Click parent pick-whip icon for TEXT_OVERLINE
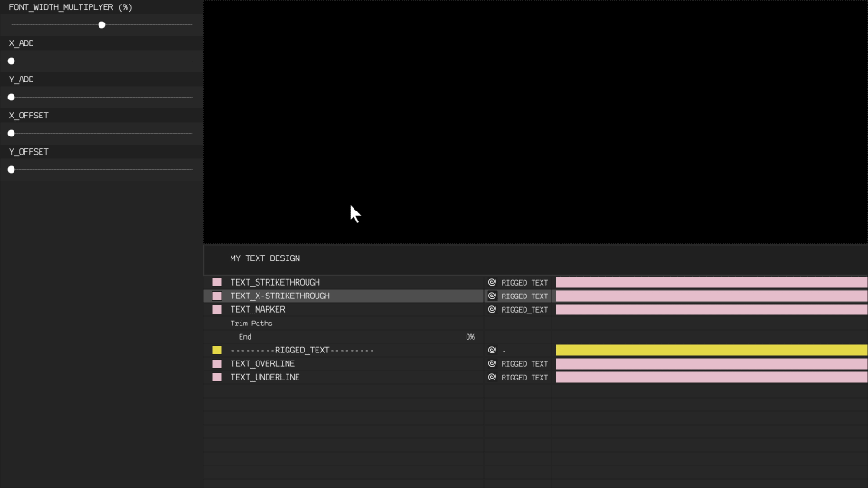868x488 pixels. pyautogui.click(x=492, y=363)
